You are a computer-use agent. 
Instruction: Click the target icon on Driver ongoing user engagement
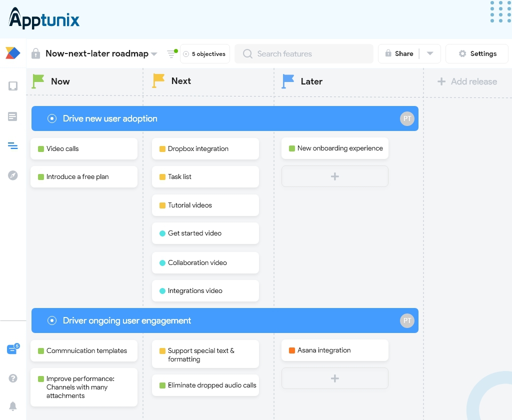(51, 320)
